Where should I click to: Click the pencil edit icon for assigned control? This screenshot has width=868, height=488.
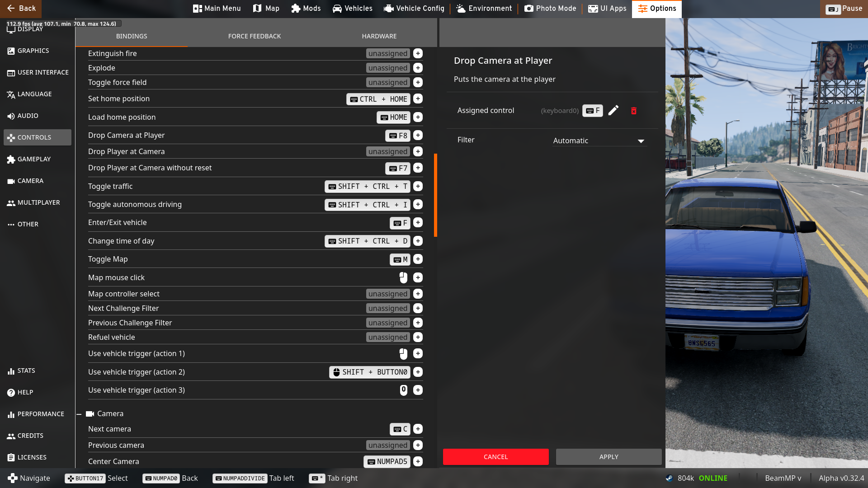click(x=613, y=111)
